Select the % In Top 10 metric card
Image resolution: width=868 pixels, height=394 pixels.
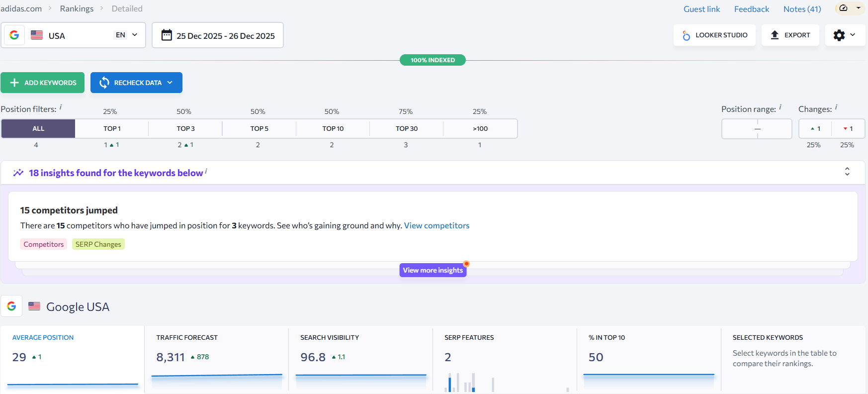click(649, 360)
